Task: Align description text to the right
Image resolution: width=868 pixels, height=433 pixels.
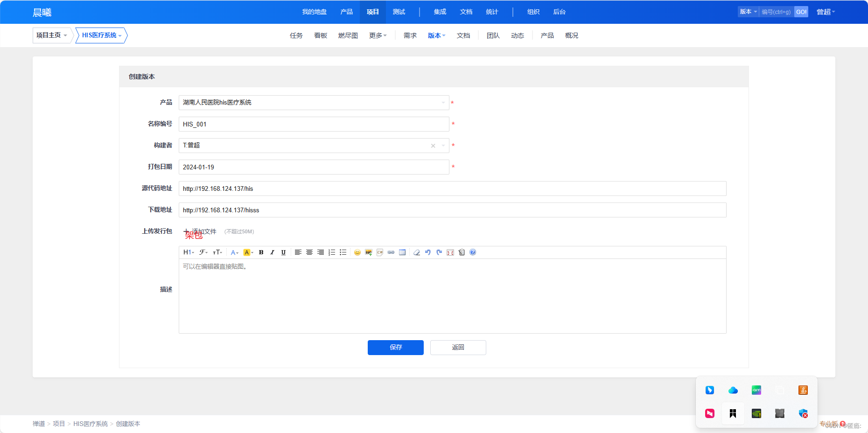Action: [321, 252]
